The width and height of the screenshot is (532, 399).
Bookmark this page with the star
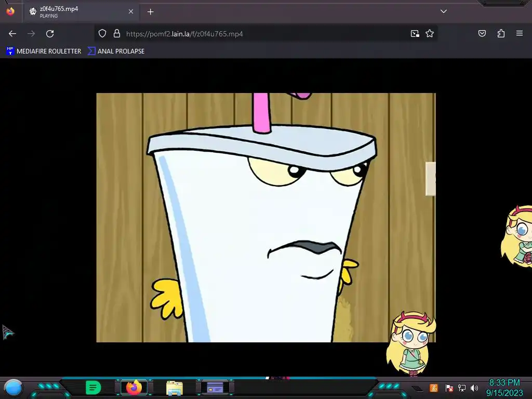pyautogui.click(x=430, y=33)
